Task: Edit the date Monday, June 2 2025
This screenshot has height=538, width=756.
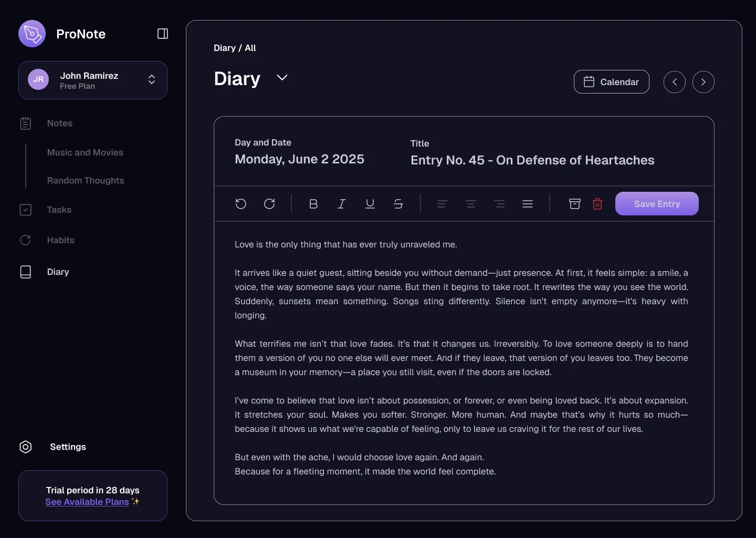Action: pos(299,159)
